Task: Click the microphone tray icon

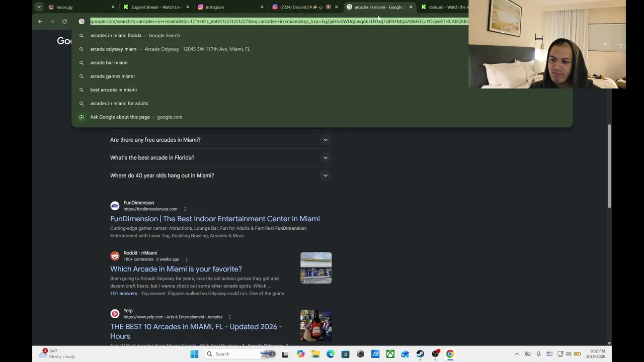Action: pos(538,354)
